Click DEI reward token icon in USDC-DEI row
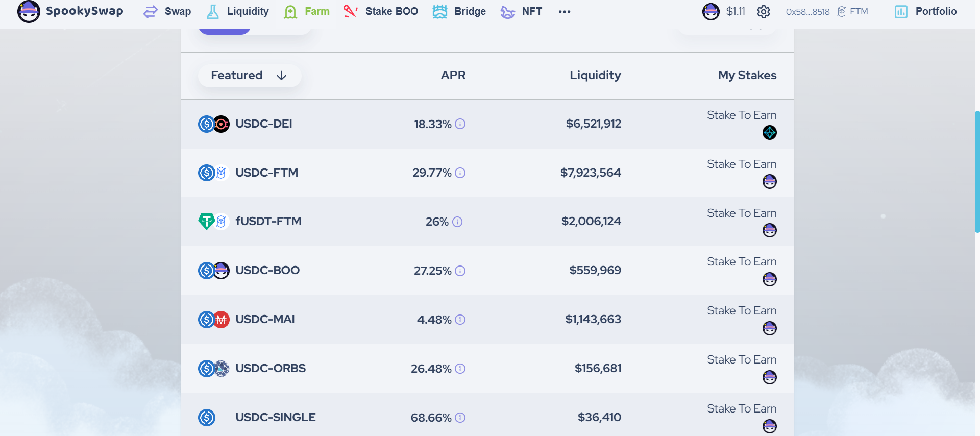This screenshot has width=980, height=436. (770, 133)
